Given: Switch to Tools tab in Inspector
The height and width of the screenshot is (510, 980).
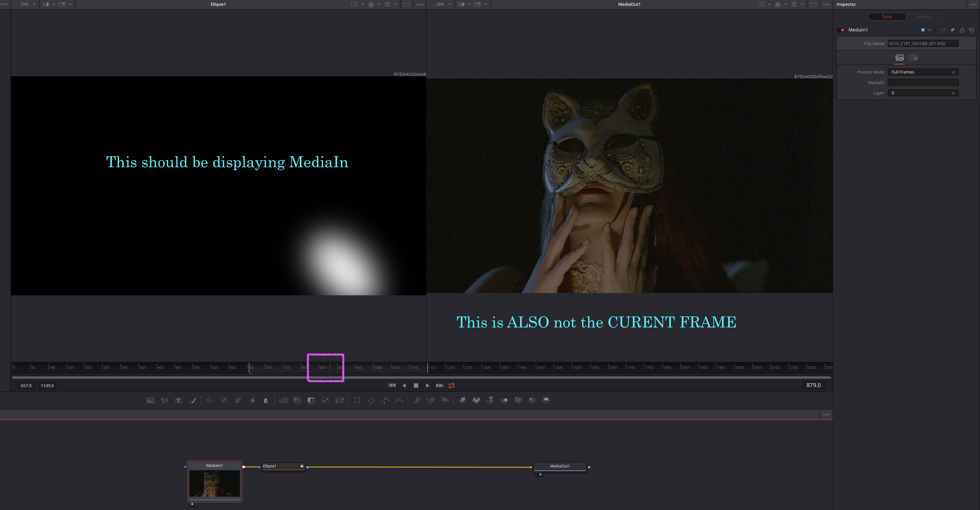Looking at the screenshot, I should 887,17.
